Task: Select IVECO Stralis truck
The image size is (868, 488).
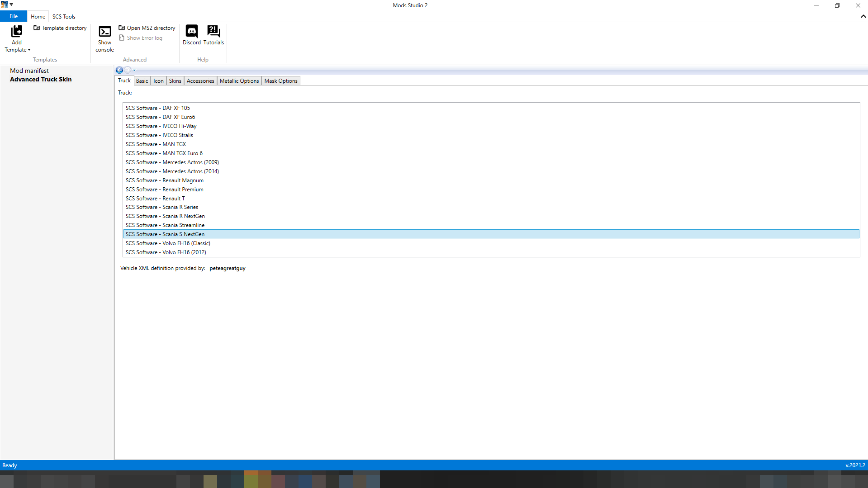Action: [491, 135]
